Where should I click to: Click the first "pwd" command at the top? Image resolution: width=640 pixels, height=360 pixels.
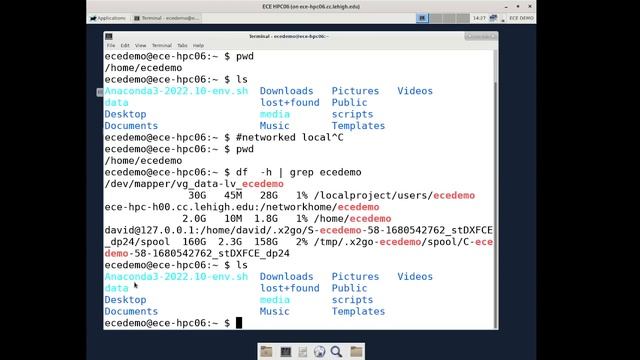click(x=244, y=56)
